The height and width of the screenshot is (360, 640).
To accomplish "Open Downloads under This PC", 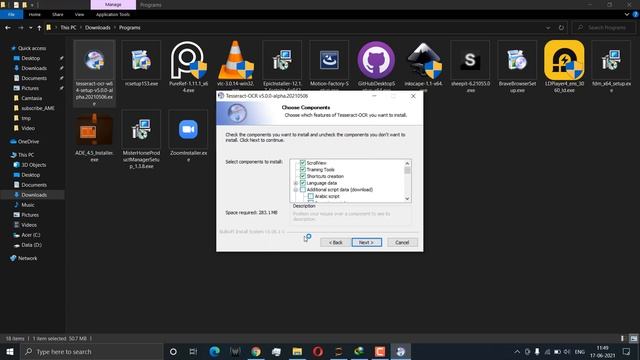I will pos(34,195).
